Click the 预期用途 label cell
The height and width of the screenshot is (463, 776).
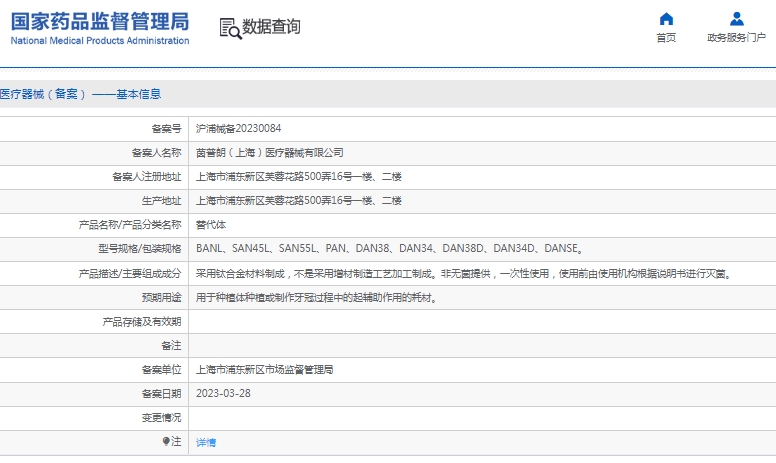[x=161, y=297]
